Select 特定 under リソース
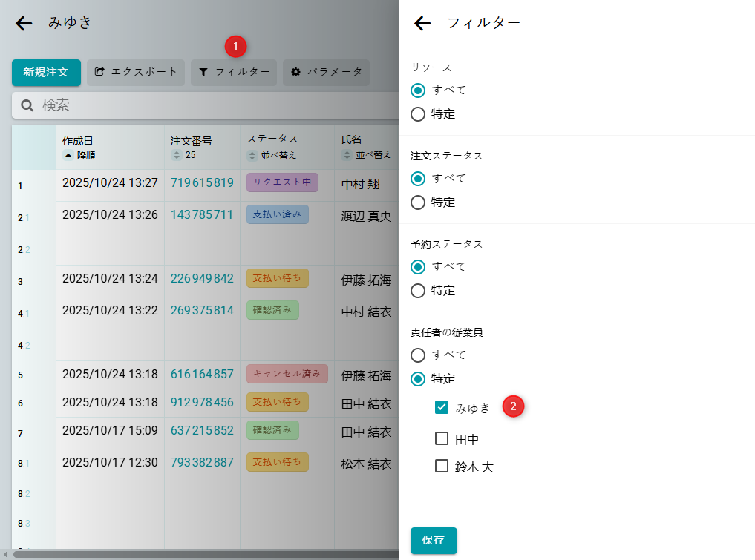This screenshot has height=560, width=755. (x=418, y=114)
